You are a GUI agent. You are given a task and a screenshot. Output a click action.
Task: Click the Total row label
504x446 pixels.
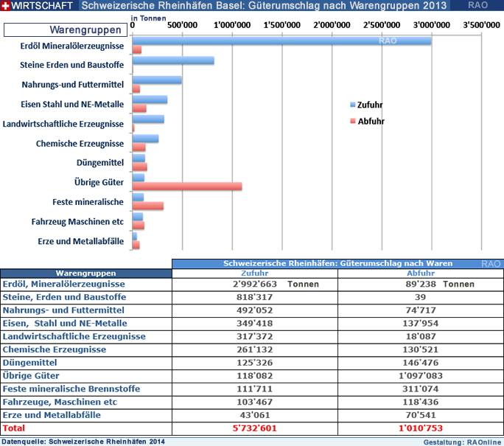[x=15, y=428]
